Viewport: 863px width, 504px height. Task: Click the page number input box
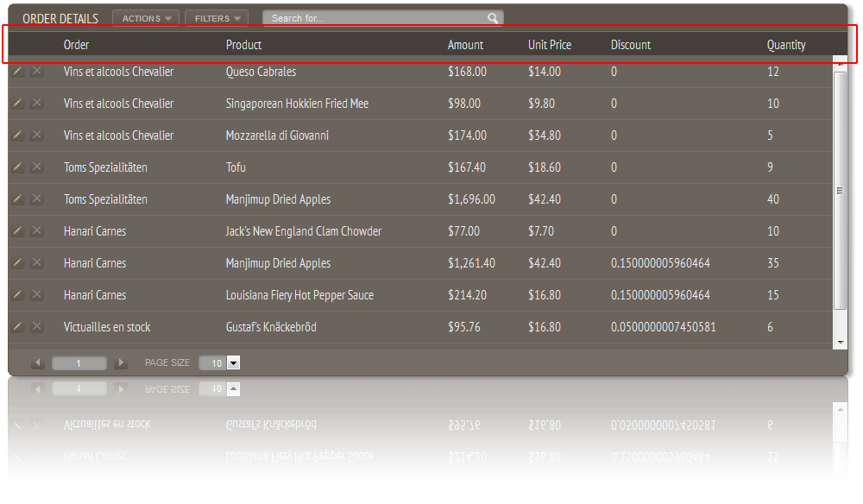[79, 363]
